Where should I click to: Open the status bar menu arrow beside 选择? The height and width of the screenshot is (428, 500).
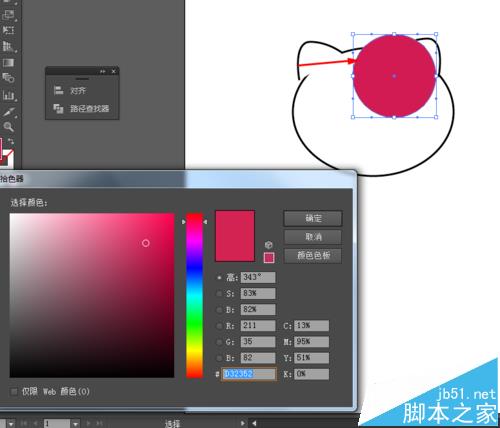[243, 423]
